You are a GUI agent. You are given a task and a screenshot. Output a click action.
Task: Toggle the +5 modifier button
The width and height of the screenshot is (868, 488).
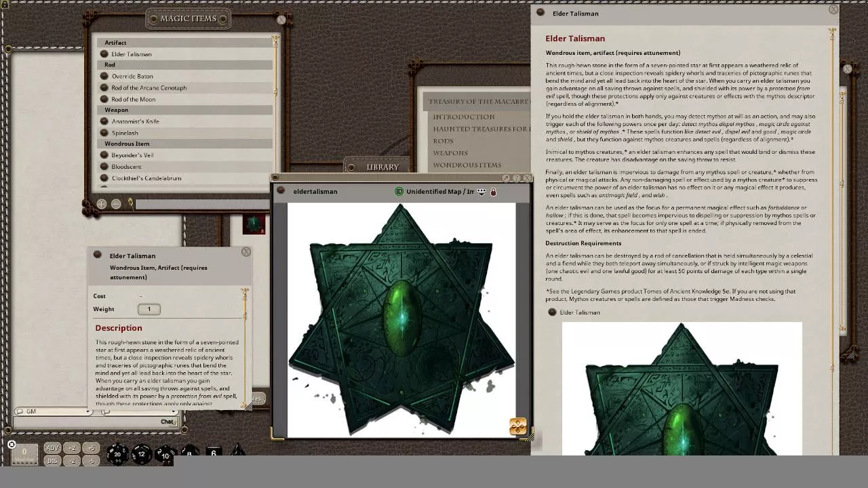pyautogui.click(x=91, y=448)
